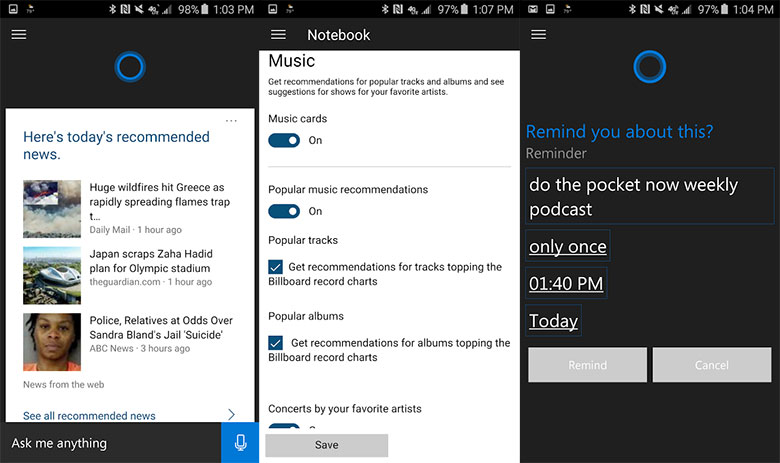Read the Japan scraps Zaha Hadid plan headline
Image resolution: width=780 pixels, height=463 pixels.
[151, 261]
